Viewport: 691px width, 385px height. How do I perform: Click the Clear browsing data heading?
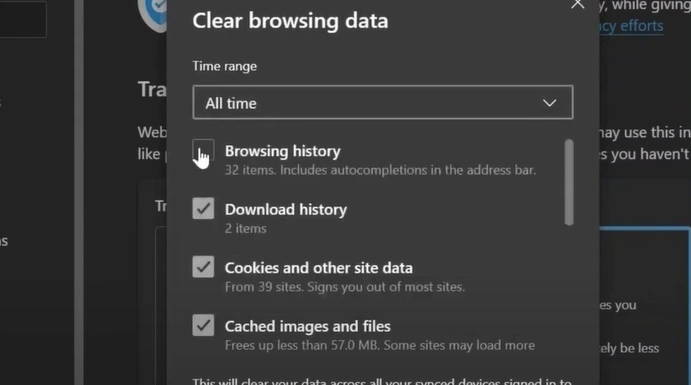pyautogui.click(x=290, y=21)
